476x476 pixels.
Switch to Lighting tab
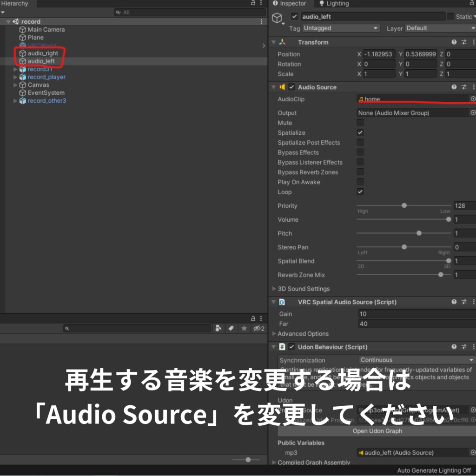click(334, 3)
